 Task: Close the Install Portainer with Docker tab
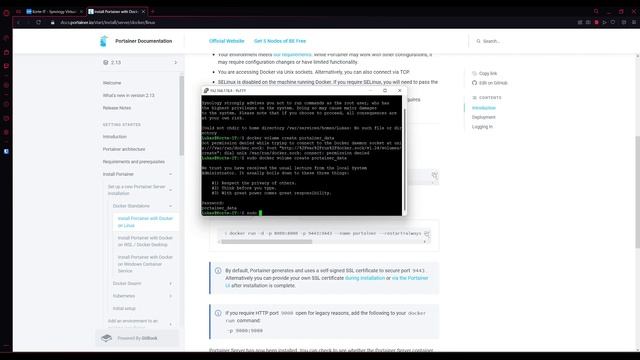click(x=143, y=11)
